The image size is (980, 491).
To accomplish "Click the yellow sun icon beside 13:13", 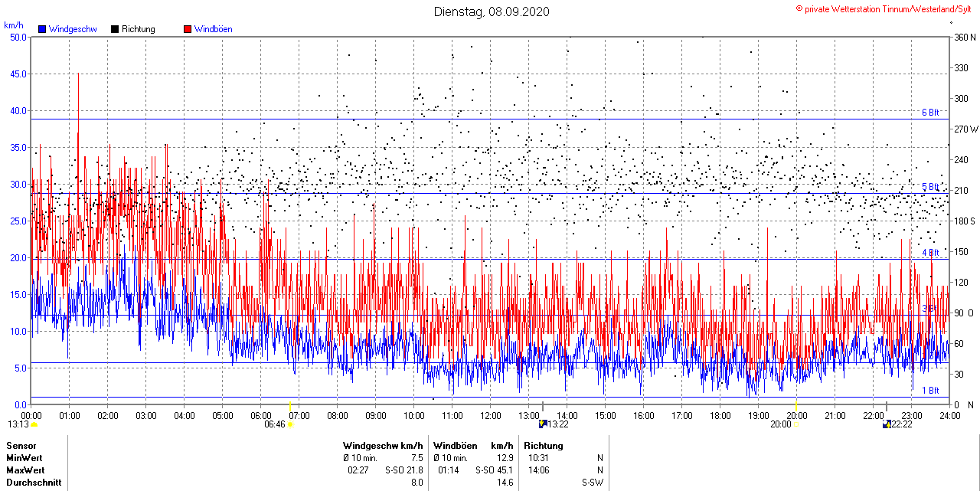I will pos(34,424).
